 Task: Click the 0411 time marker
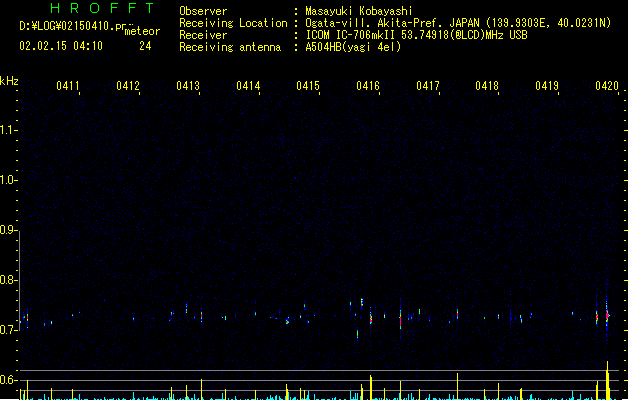pyautogui.click(x=68, y=86)
